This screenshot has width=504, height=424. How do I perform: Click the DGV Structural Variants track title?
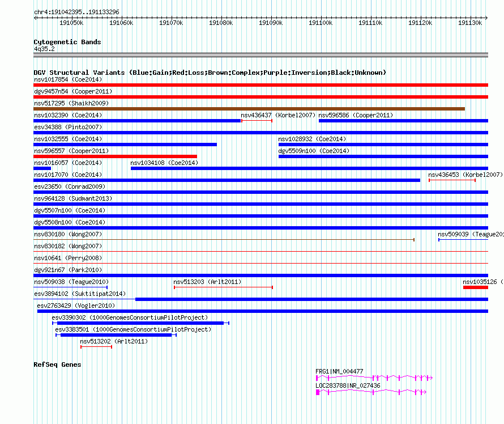click(x=210, y=73)
